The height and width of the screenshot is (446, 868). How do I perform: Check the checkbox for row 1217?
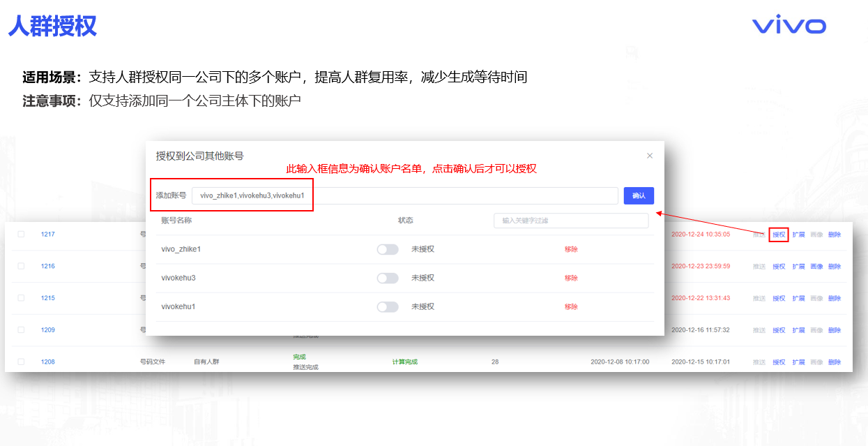[21, 235]
